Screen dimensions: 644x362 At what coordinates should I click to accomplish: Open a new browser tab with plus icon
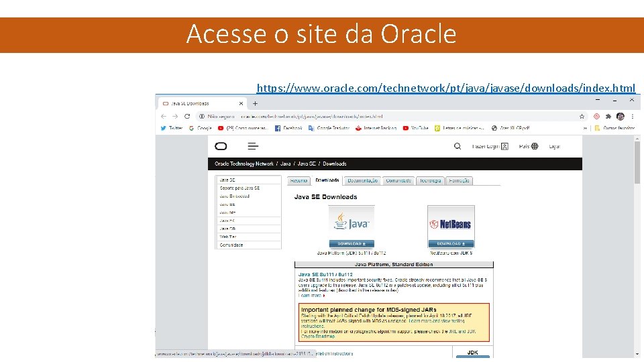(255, 103)
